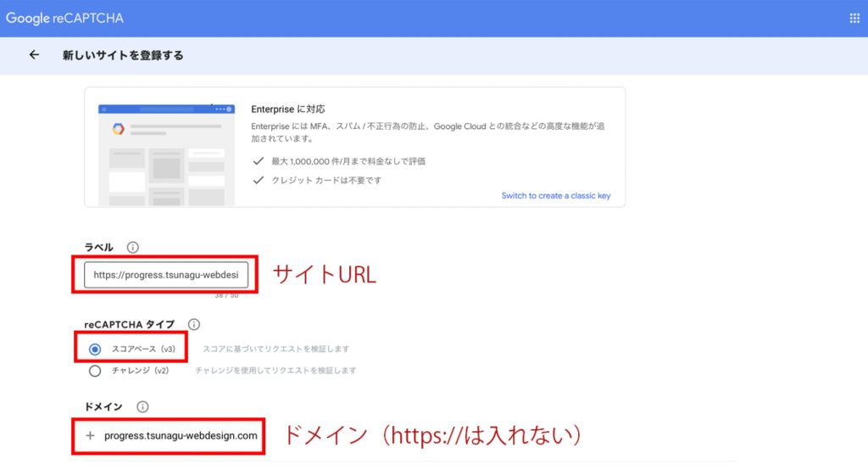868x470 pixels.
Task: Click the red サイトURL annotation text
Action: 324,275
